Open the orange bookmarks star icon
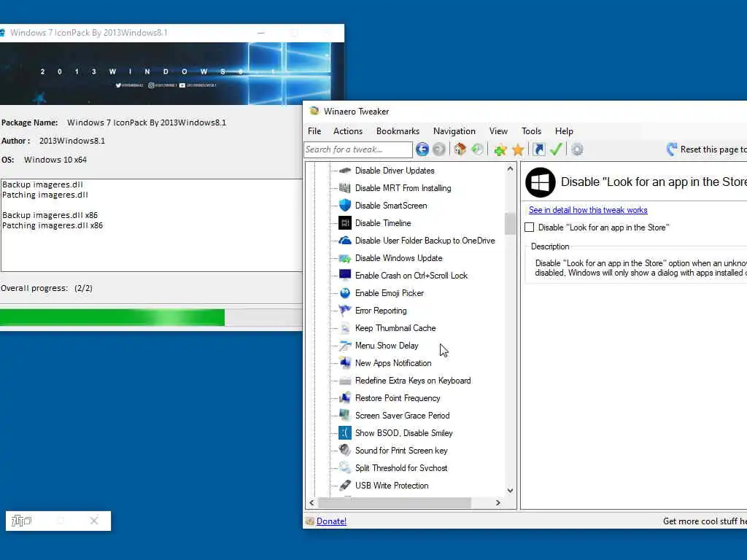The image size is (747, 560). (518, 150)
